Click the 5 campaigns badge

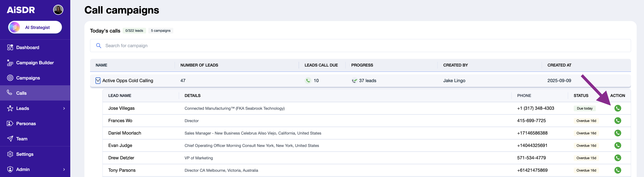[161, 31]
